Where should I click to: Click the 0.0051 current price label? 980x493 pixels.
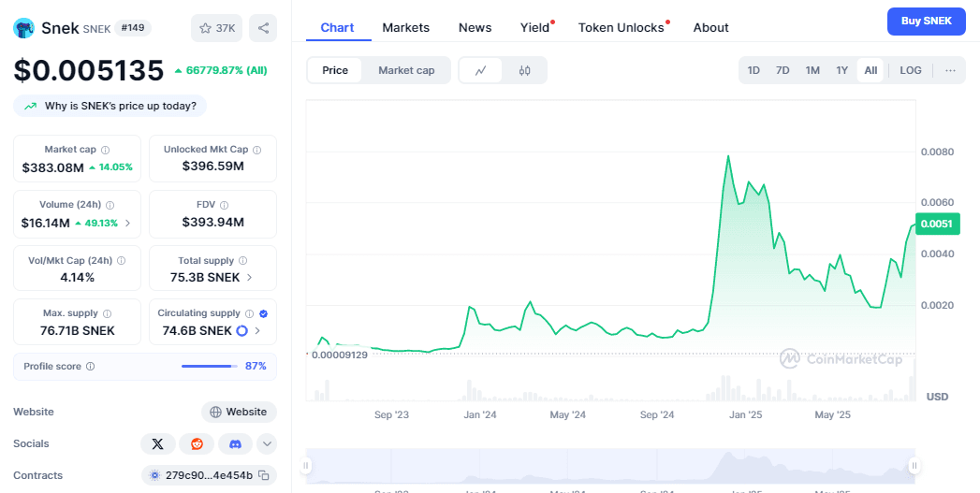[938, 224]
